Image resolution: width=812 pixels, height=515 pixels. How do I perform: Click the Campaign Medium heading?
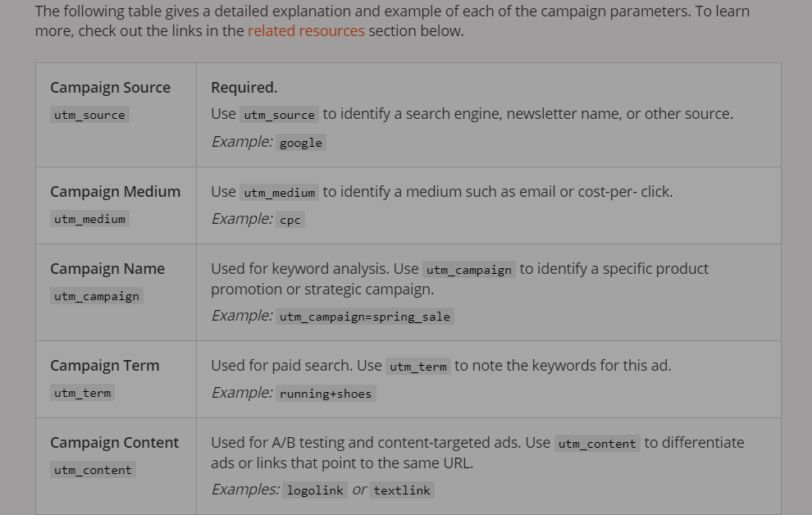pyautogui.click(x=116, y=192)
